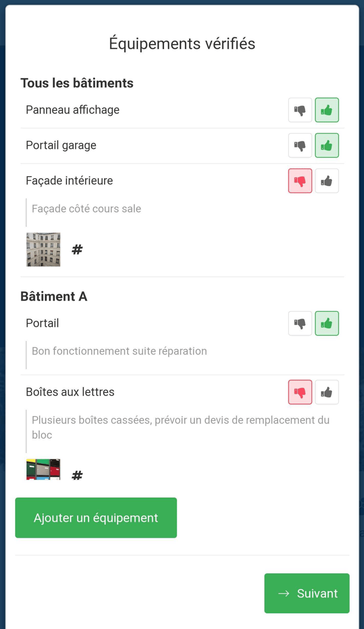Image resolution: width=364 pixels, height=629 pixels.
Task: Edit comment 'Façade côté cours sale'
Action: (x=86, y=209)
